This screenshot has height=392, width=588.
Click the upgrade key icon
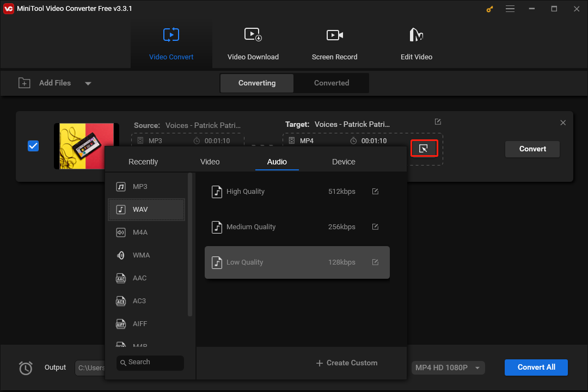point(489,9)
